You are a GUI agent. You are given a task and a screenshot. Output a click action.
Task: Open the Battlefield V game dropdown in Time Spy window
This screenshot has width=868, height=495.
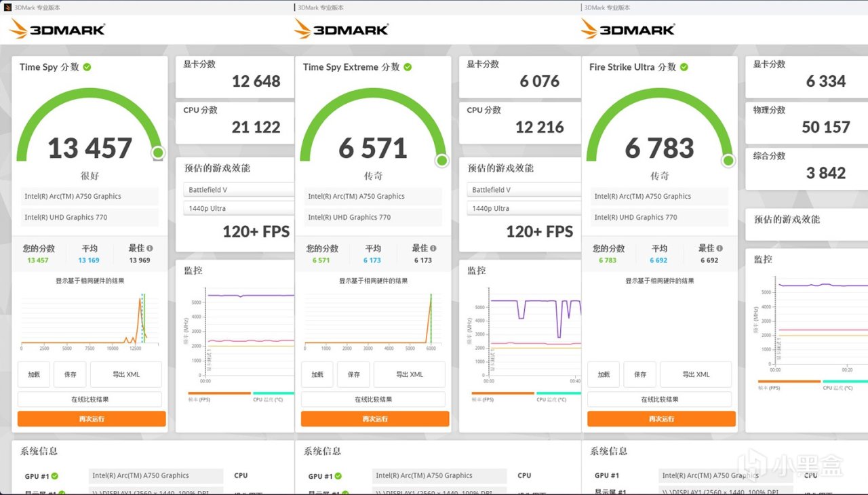point(238,190)
